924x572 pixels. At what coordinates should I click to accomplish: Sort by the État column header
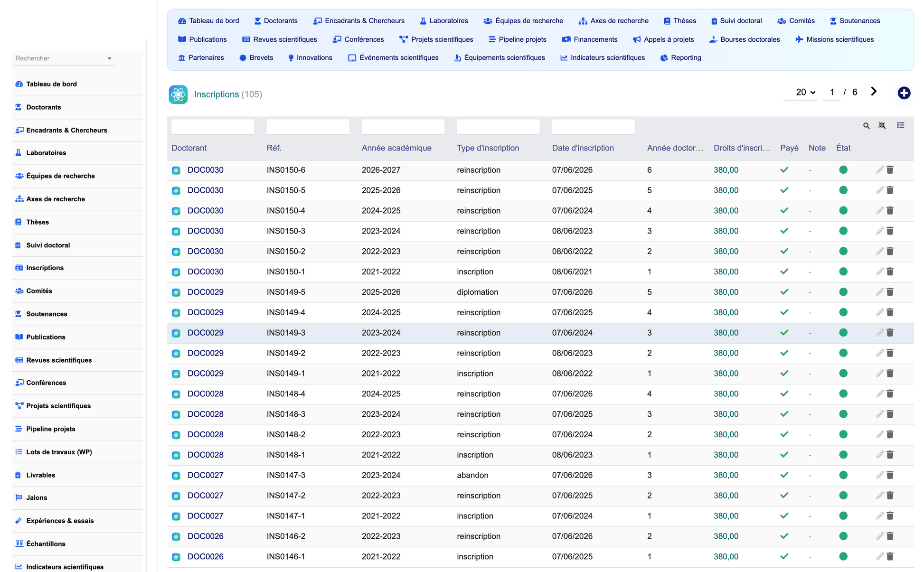click(x=843, y=148)
